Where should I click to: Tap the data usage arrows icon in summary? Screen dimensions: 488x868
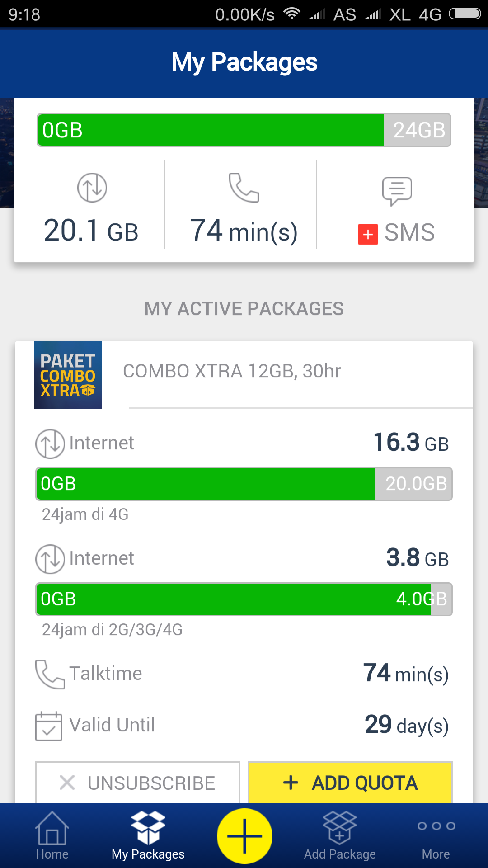point(92,188)
